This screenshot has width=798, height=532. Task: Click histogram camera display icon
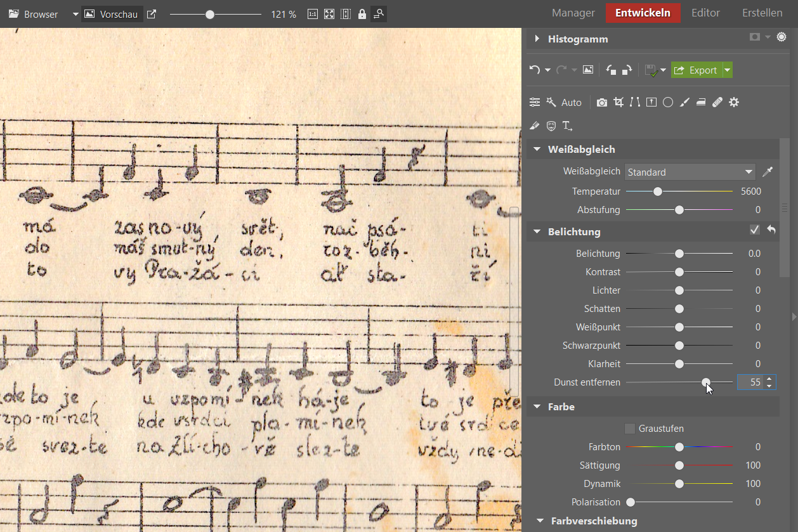click(755, 37)
